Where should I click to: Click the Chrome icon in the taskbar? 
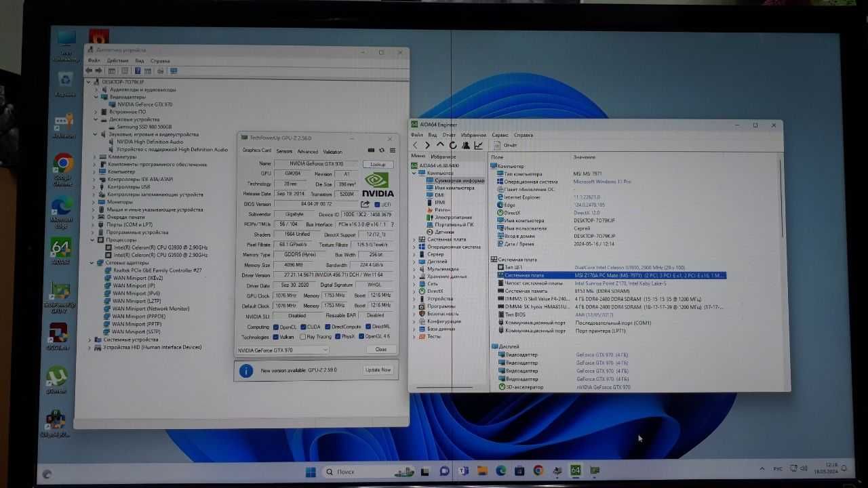click(538, 470)
